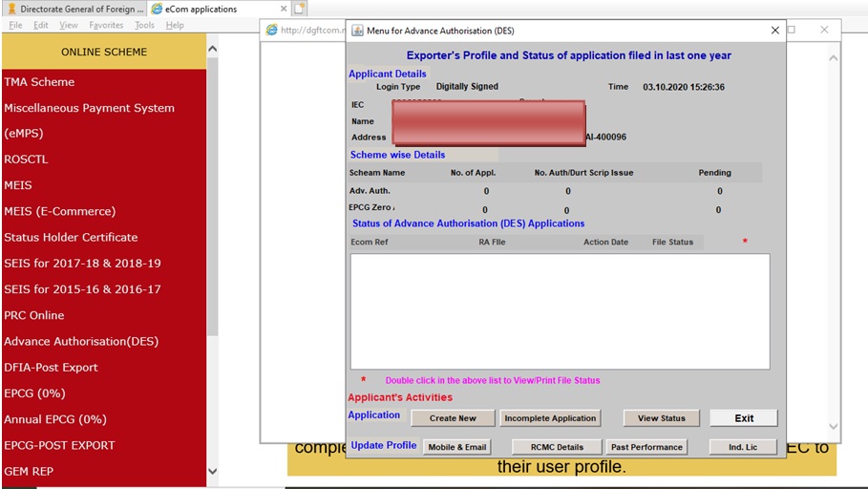Image resolution: width=868 pixels, height=489 pixels.
Task: Open the Help menu
Action: [x=175, y=25]
